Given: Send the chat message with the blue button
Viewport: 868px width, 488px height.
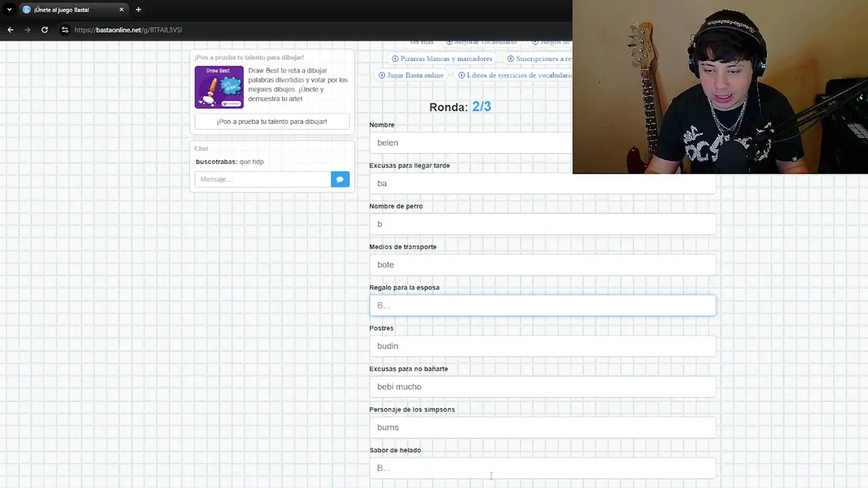Looking at the screenshot, I should pos(340,179).
